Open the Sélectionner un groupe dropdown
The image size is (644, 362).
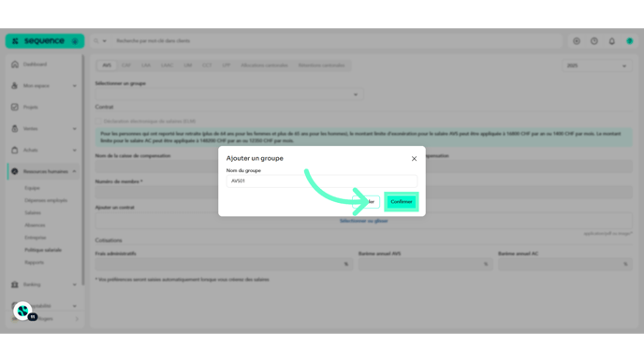[x=229, y=94]
